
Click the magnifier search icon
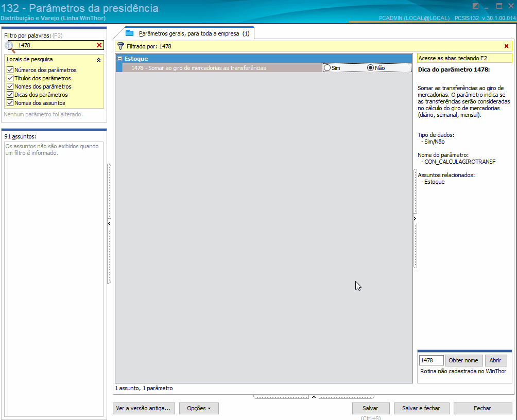pyautogui.click(x=10, y=46)
